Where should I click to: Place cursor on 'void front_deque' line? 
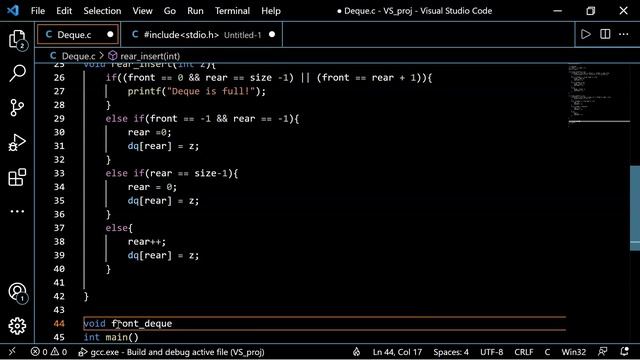coord(128,324)
